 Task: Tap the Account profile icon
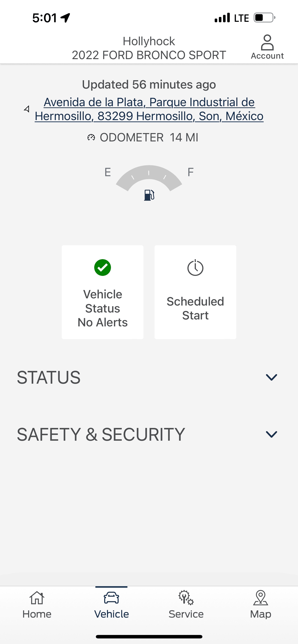(267, 43)
